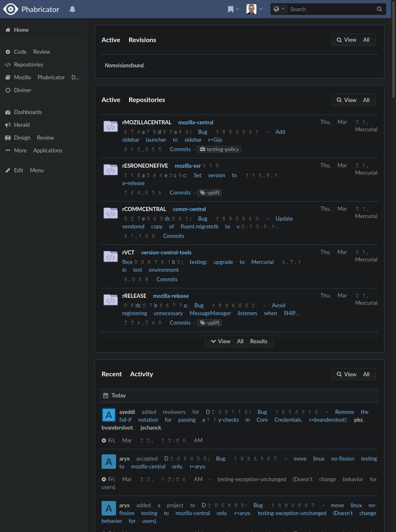Open 41,146 Commits for comm-central
This screenshot has width=396, height=532.
point(154,236)
